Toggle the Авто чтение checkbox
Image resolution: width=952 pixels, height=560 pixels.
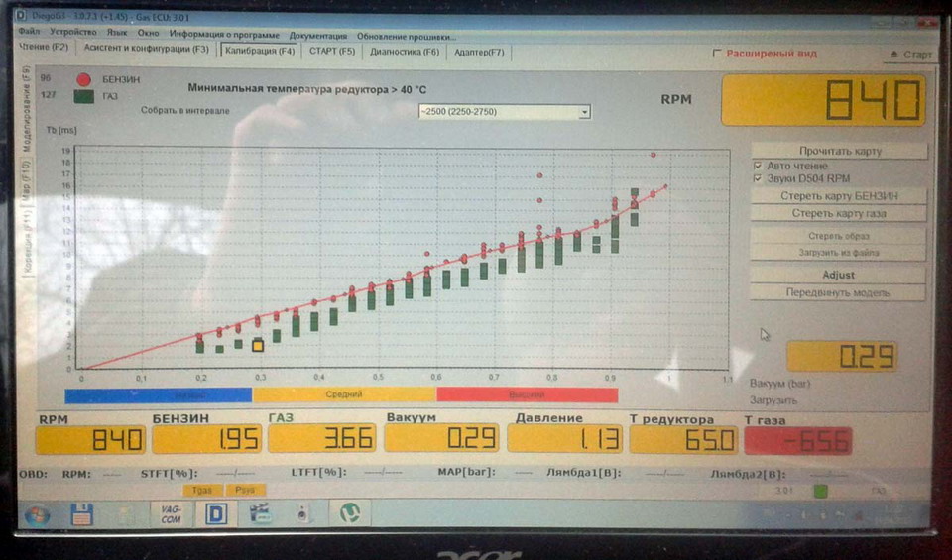(x=758, y=167)
